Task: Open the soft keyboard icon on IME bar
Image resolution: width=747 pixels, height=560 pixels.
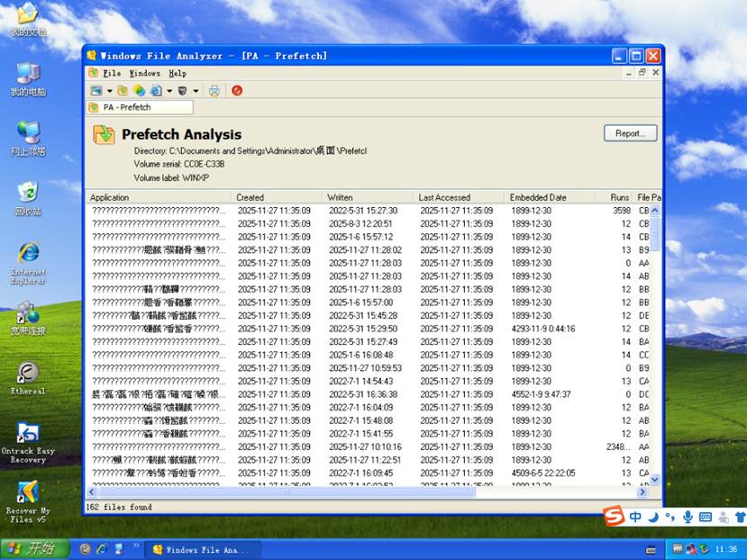Action: click(706, 517)
